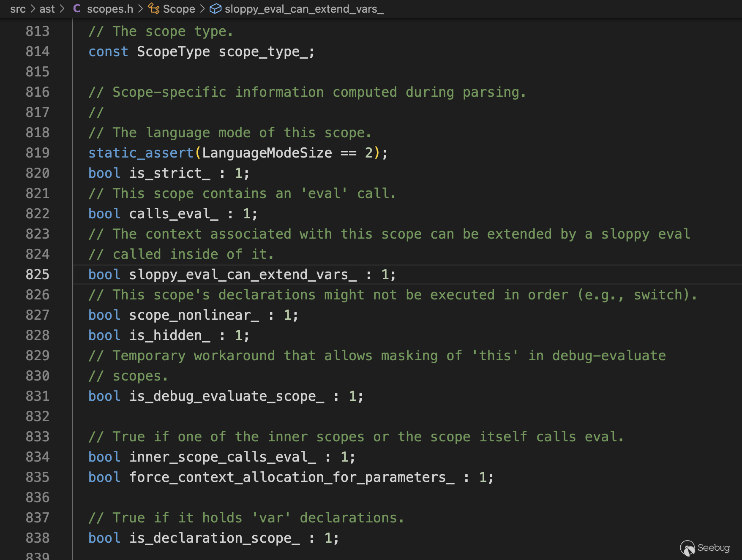Click the scope_nonlinear_ variable name

click(194, 315)
